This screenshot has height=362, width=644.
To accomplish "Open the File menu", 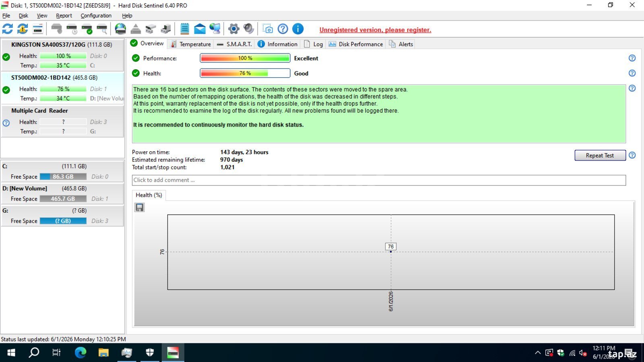I will click(6, 16).
